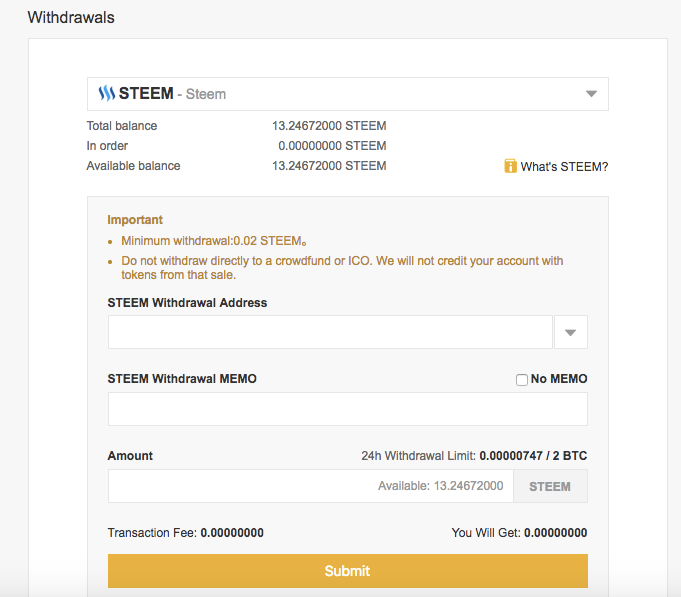This screenshot has width=681, height=597.
Task: Open the coin selector dropdown arrow
Action: (x=591, y=94)
